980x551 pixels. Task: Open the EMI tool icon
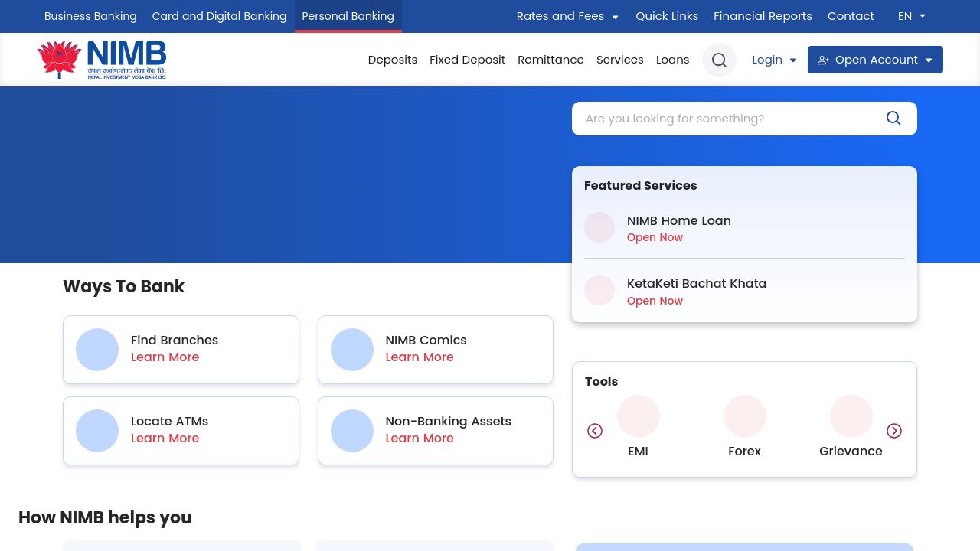pos(639,416)
